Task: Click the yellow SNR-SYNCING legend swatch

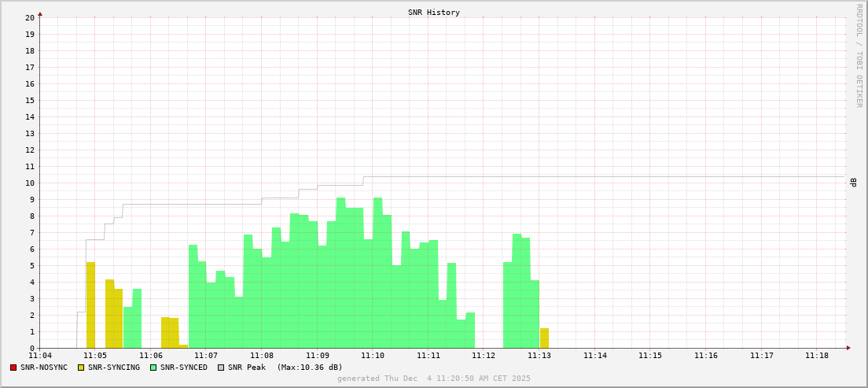Action: coord(81,368)
